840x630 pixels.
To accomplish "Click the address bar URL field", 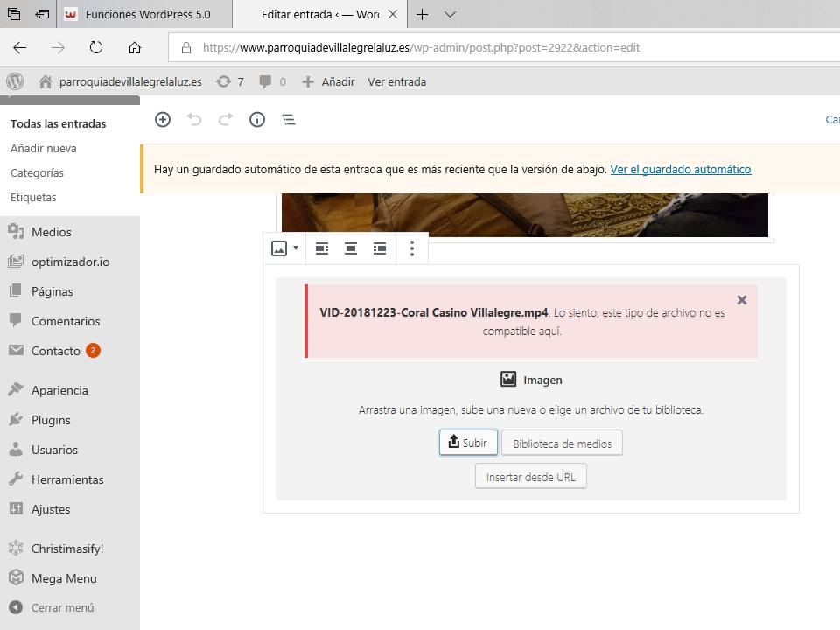I will point(504,47).
